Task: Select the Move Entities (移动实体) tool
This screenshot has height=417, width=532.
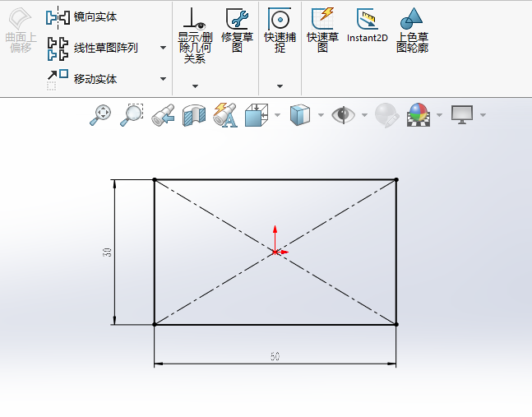Action: 81,79
